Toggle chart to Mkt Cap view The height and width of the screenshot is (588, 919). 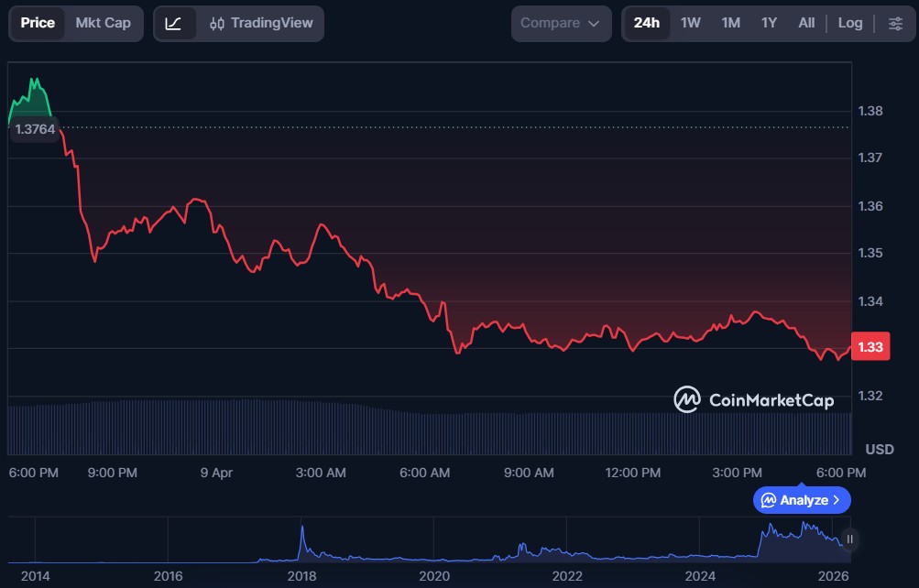pyautogui.click(x=103, y=23)
